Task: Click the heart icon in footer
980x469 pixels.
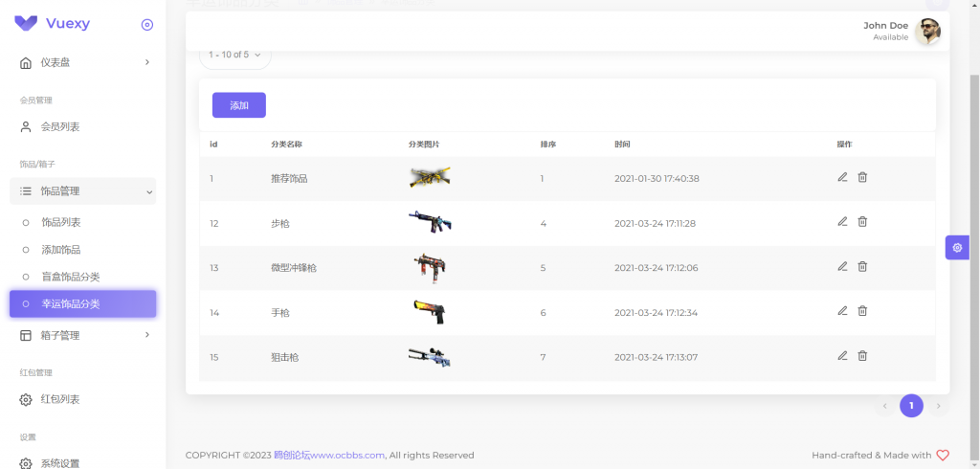Action: tap(943, 456)
